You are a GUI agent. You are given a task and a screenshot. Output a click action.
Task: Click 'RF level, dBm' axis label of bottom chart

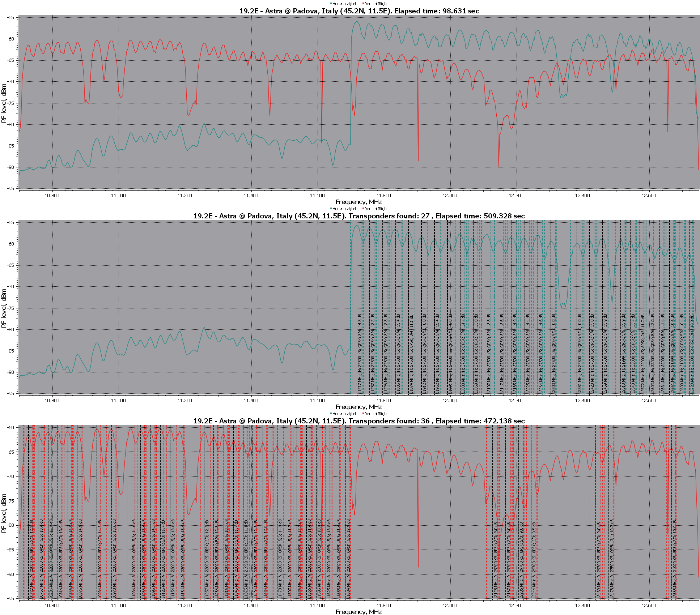(x=4, y=513)
